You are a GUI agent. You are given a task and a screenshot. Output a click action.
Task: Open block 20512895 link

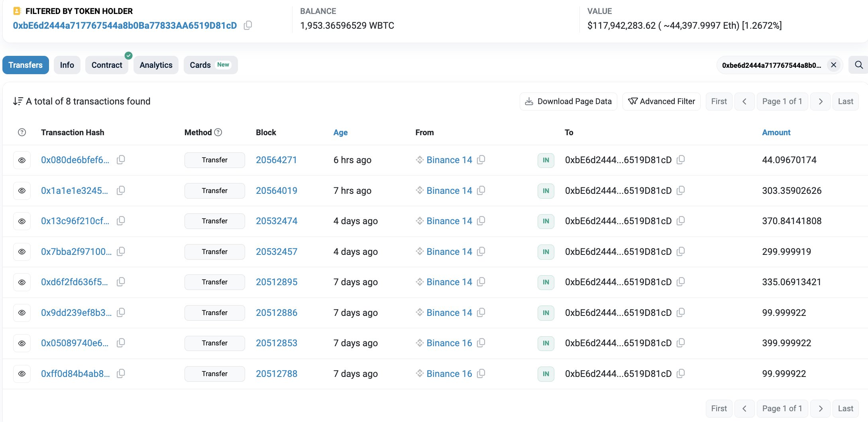pos(277,282)
